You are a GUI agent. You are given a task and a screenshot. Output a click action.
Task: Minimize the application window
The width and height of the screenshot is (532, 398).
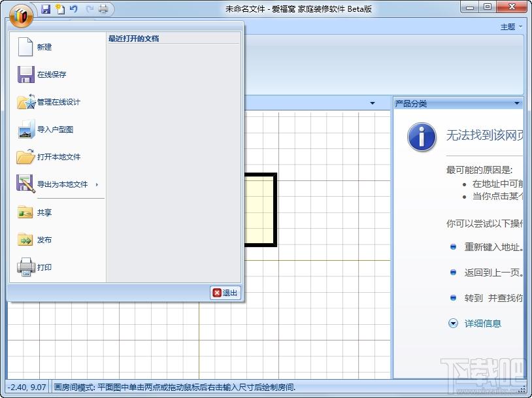470,7
